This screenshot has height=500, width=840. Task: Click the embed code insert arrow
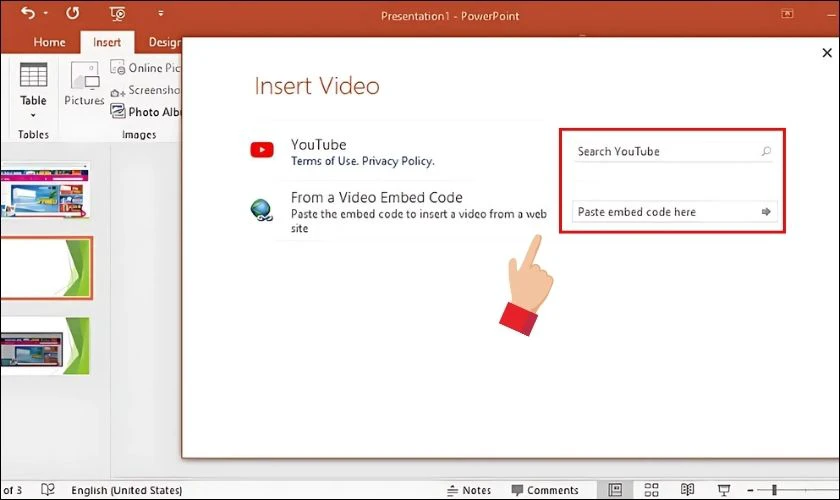click(x=766, y=212)
